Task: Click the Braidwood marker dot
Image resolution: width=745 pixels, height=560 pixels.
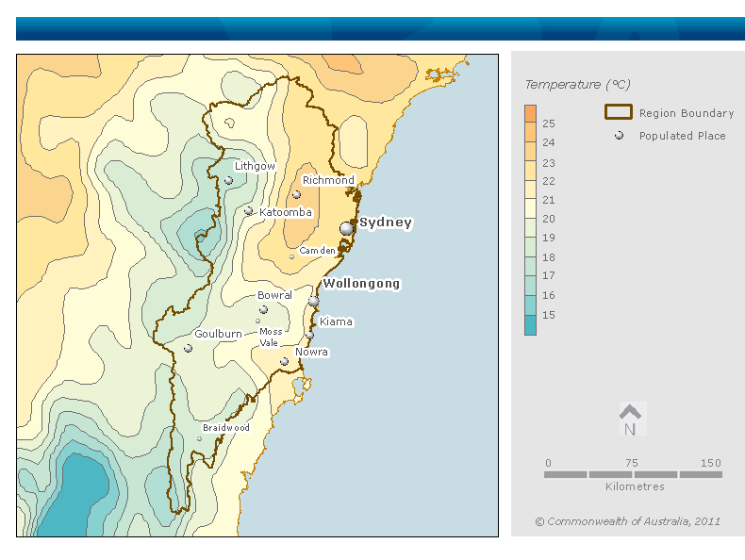Action: point(199,438)
